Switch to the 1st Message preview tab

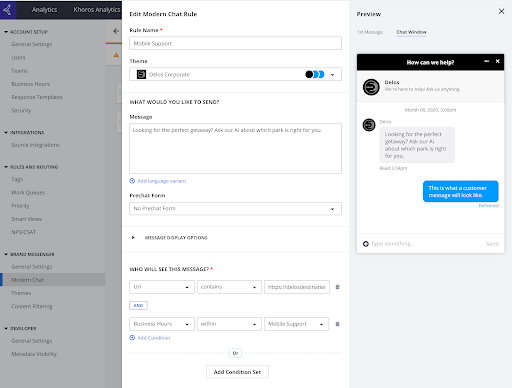(x=370, y=32)
